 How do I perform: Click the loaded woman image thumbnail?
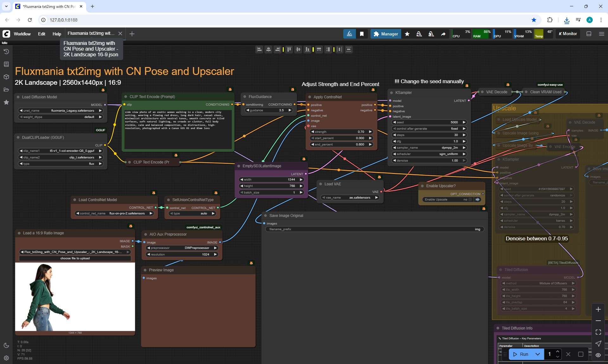click(x=75, y=297)
